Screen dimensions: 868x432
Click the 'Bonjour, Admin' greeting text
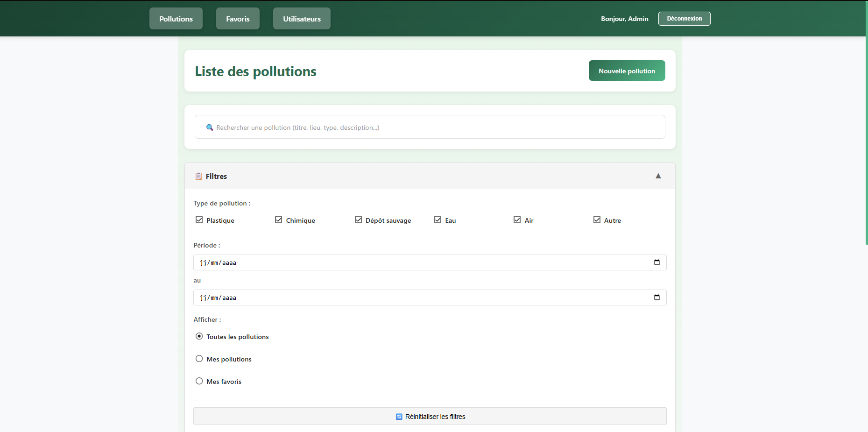coord(625,19)
